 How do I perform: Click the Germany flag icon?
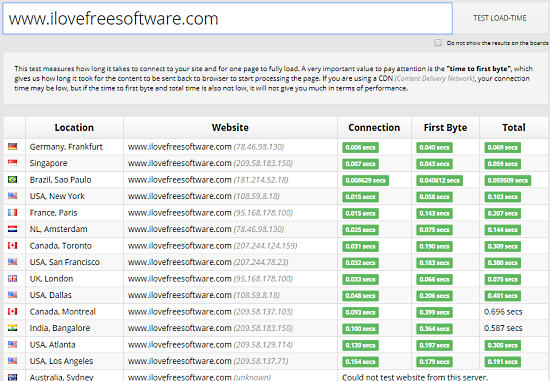coord(13,146)
